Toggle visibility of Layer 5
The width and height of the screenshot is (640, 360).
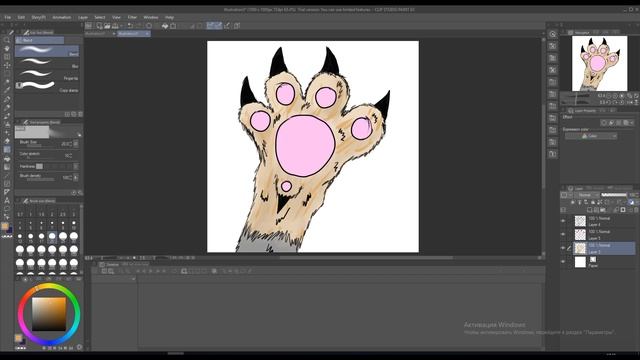point(563,234)
